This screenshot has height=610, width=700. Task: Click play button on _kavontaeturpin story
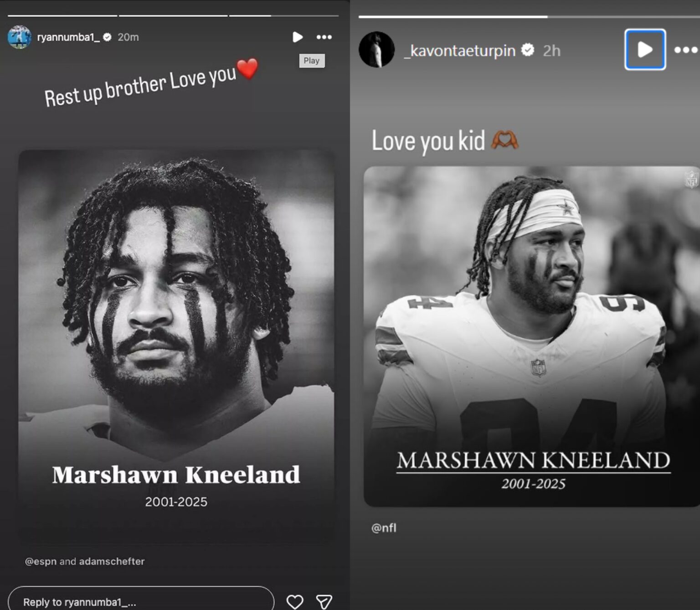645,49
